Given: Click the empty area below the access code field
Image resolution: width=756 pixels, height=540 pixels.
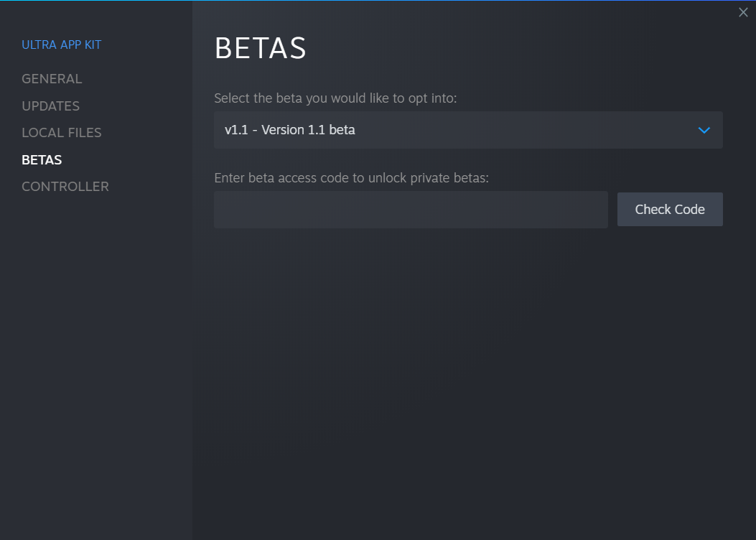Looking at the screenshot, I should click(x=468, y=376).
